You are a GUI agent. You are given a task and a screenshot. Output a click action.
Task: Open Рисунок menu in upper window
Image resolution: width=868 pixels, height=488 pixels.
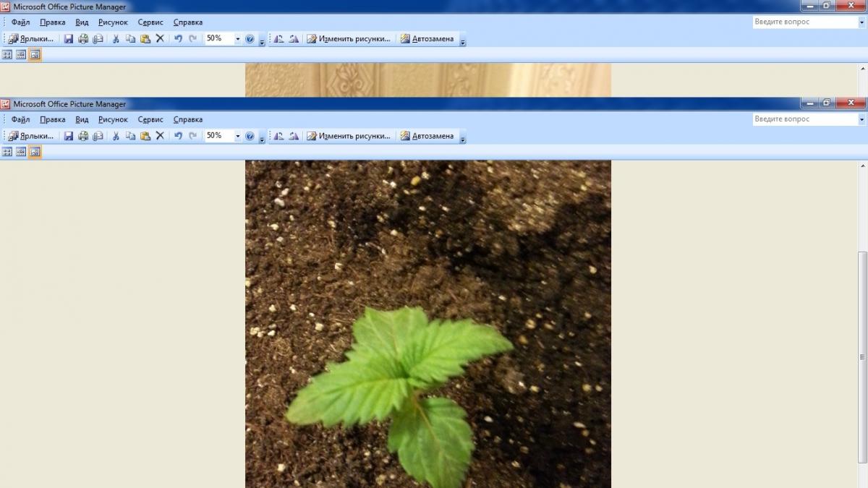coord(113,22)
